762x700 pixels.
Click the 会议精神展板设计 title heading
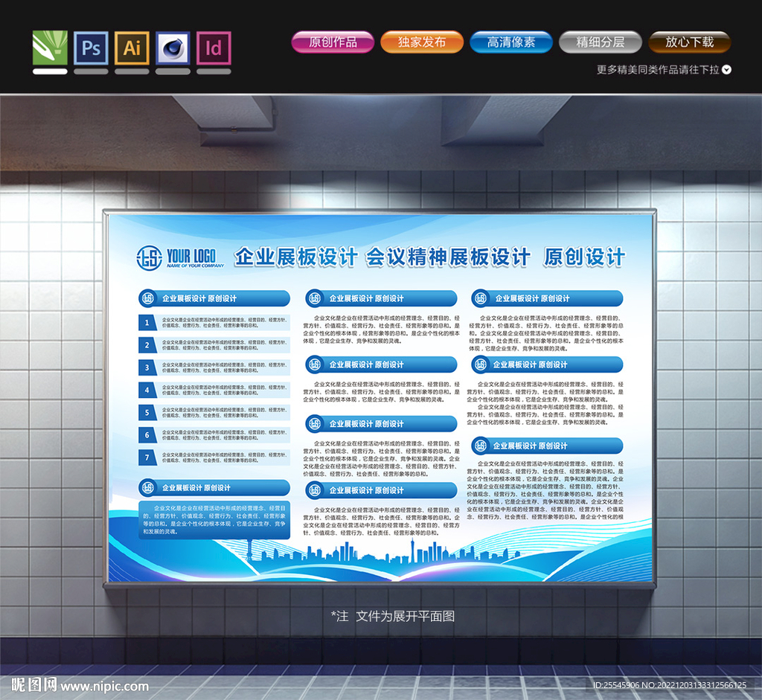click(447, 257)
